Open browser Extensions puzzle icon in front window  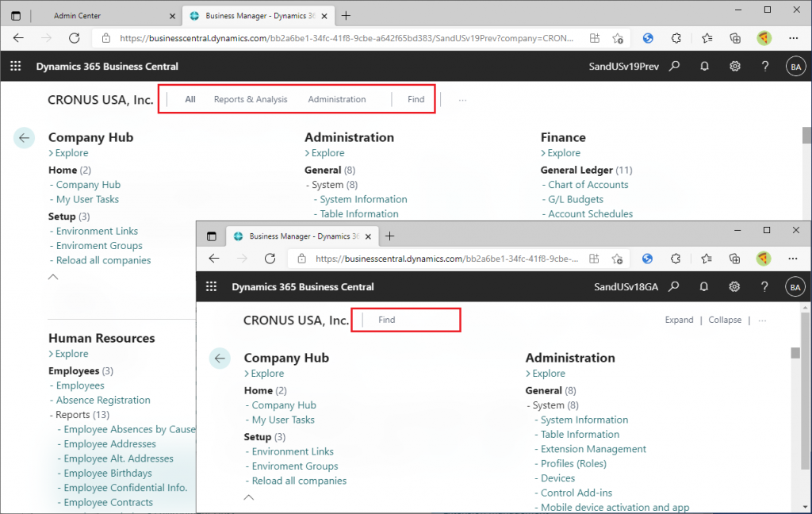tap(676, 259)
